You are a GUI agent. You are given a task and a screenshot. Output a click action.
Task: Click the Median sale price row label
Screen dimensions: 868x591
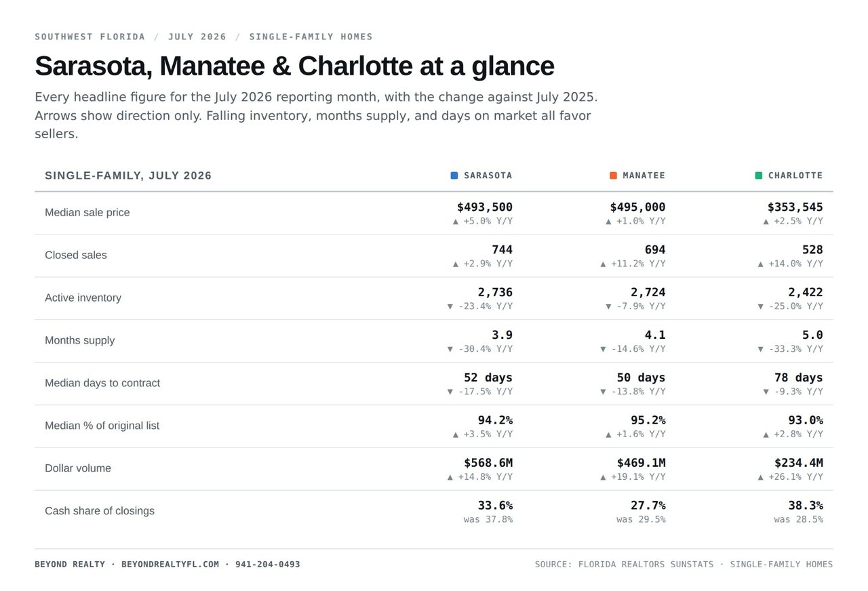coord(87,213)
